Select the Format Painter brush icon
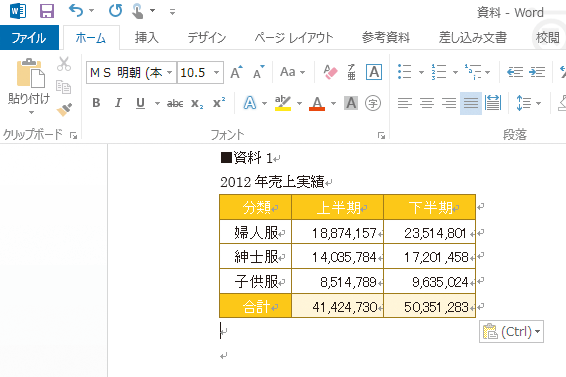The height and width of the screenshot is (377, 566). (64, 109)
